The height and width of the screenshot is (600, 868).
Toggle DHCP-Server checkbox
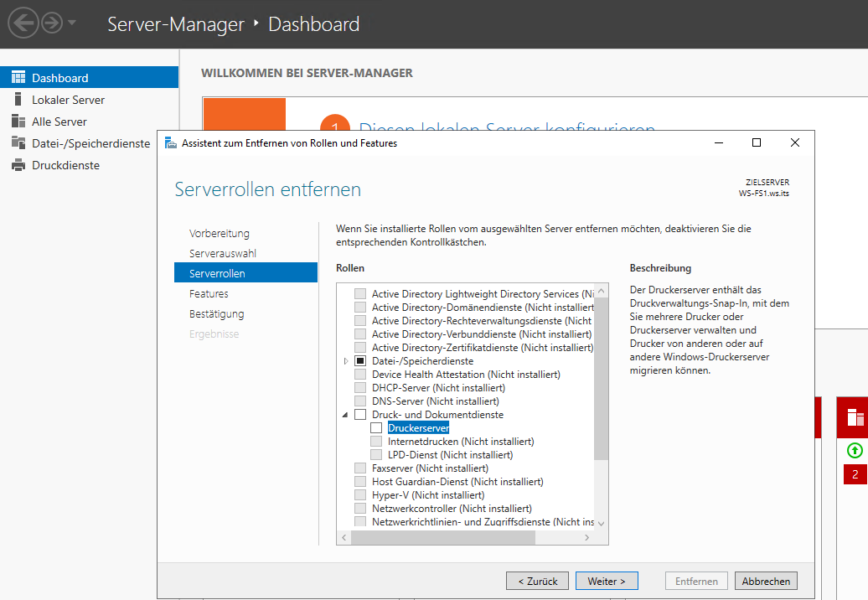click(x=359, y=387)
